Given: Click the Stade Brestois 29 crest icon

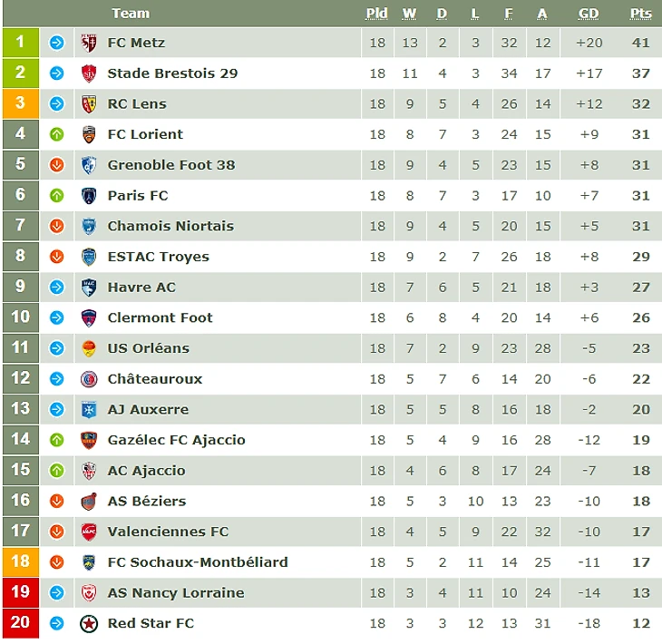Looking at the screenshot, I should [x=89, y=73].
